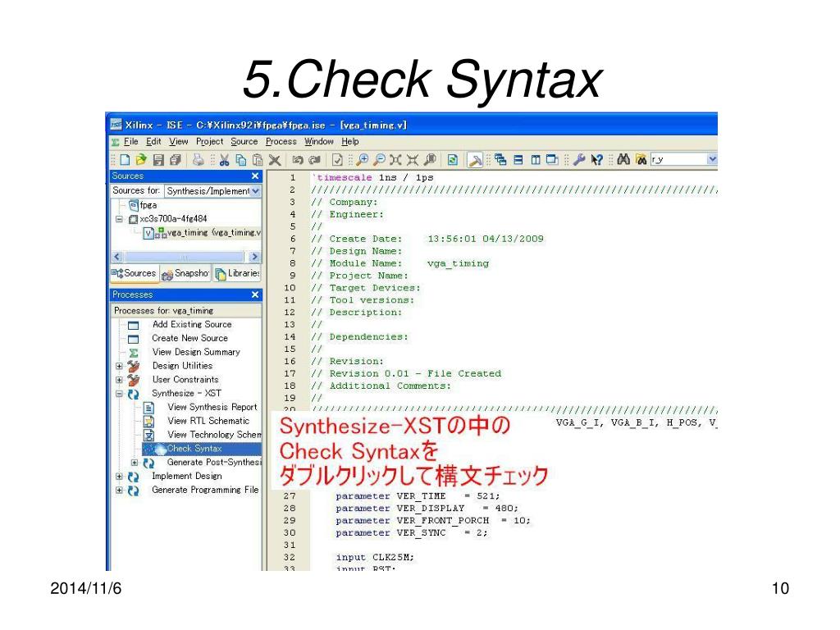Select vga_timing source file in tree
Screen dimensions: 840x630
tap(202, 233)
